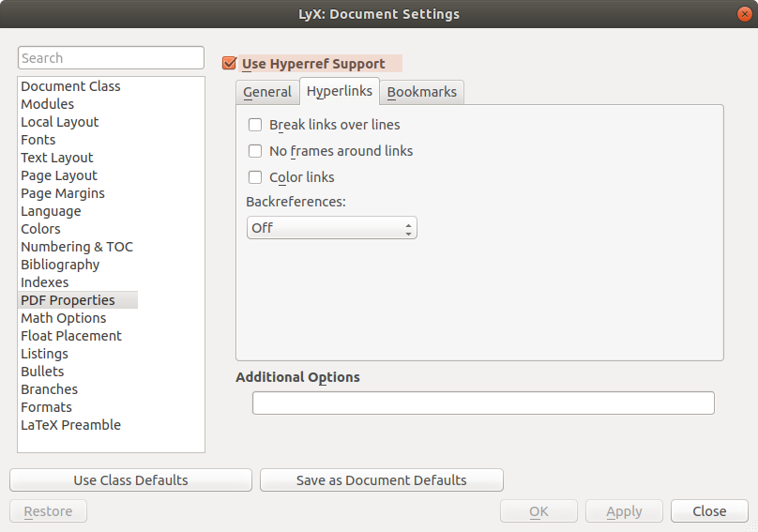Switch to the General tab
Image resolution: width=758 pixels, height=532 pixels.
[267, 92]
